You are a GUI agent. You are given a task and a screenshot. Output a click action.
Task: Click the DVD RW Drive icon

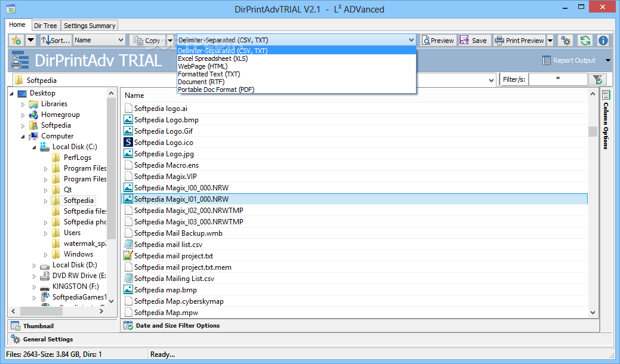pos(45,276)
